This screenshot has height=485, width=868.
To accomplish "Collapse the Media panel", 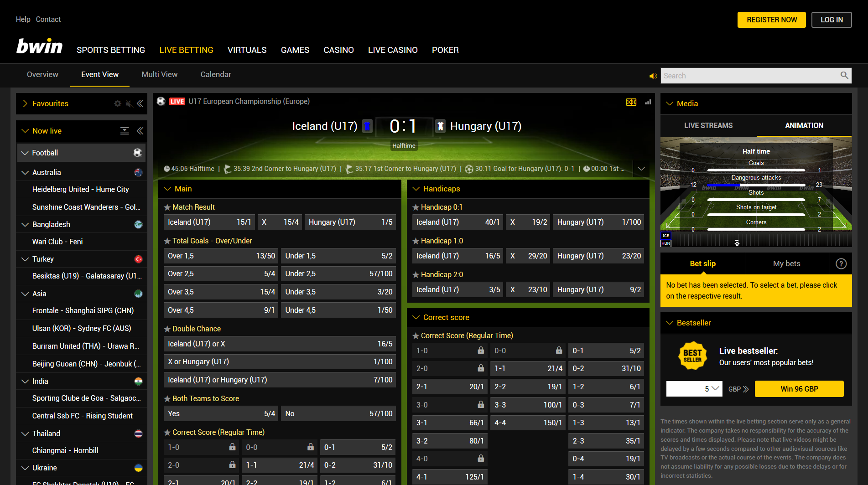I will point(670,103).
